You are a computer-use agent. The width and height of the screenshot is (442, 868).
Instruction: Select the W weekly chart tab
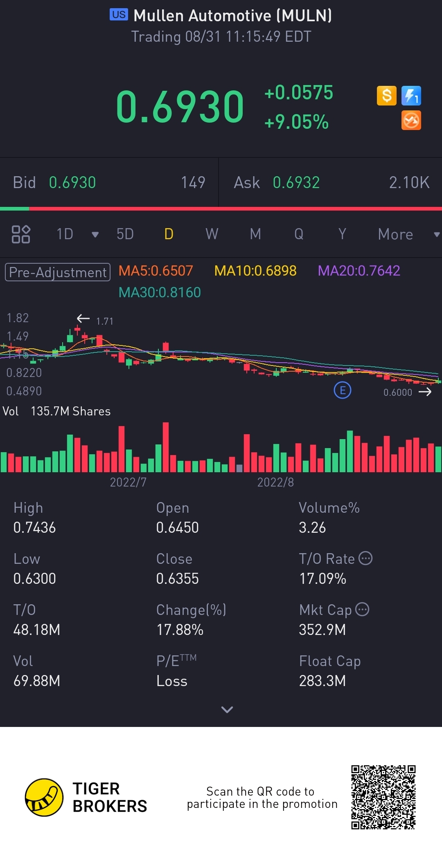(212, 234)
